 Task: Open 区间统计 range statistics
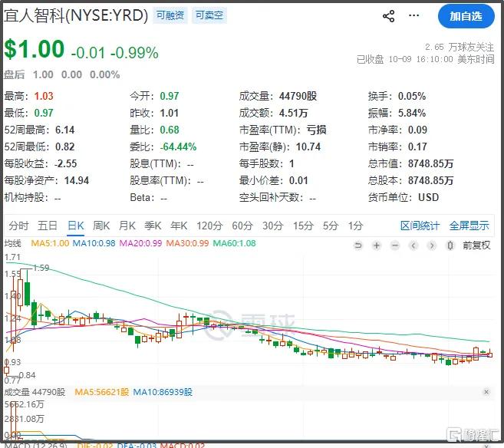(420, 226)
